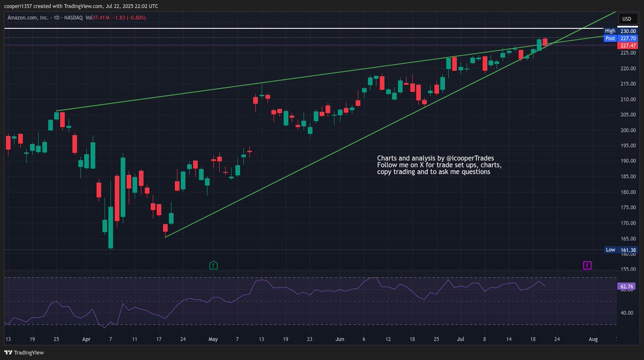Click the green earnings E marker
The width and height of the screenshot is (644, 360).
(214, 265)
